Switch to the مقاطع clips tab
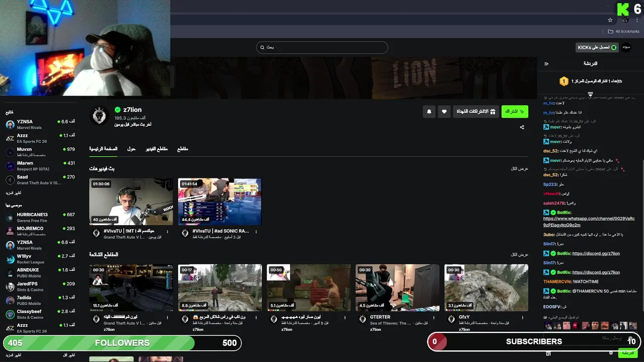 coord(183,149)
